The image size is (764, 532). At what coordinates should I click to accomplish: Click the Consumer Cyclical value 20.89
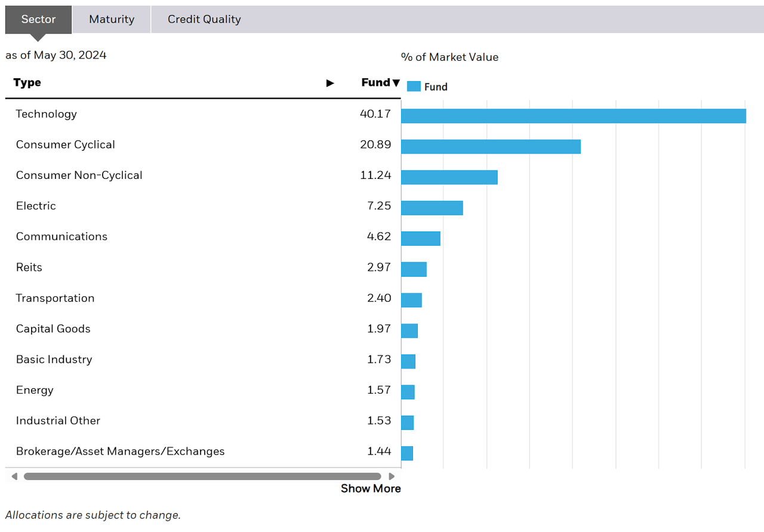coord(375,144)
